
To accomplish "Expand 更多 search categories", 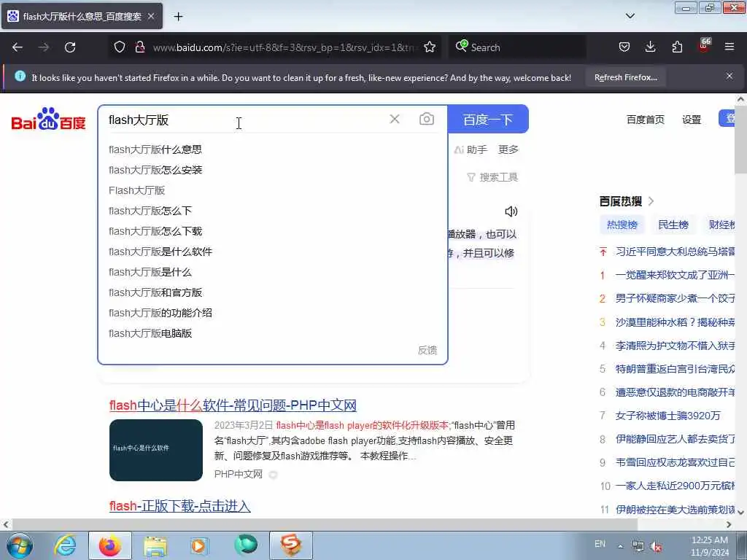I will click(x=508, y=149).
